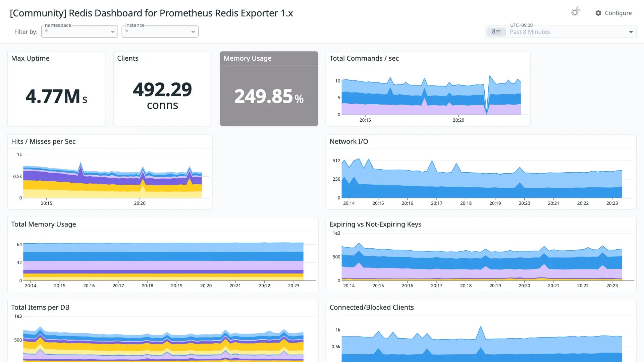Select the Max Uptime 4.77M value

coord(56,96)
